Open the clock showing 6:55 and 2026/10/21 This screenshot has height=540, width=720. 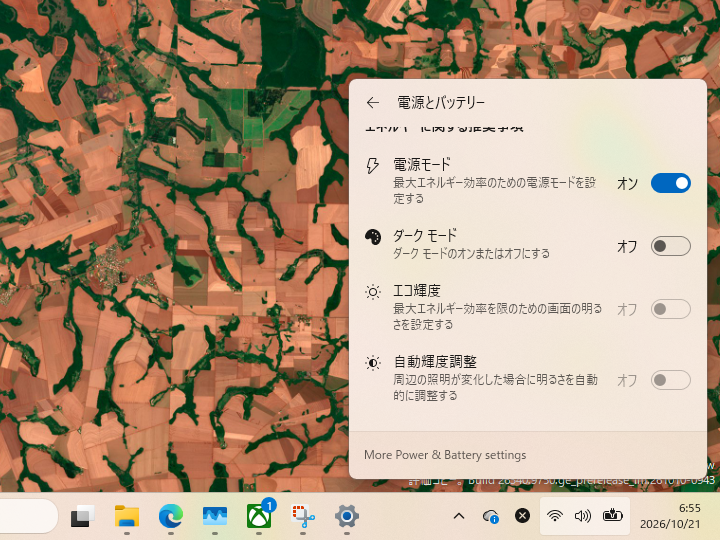click(x=670, y=516)
